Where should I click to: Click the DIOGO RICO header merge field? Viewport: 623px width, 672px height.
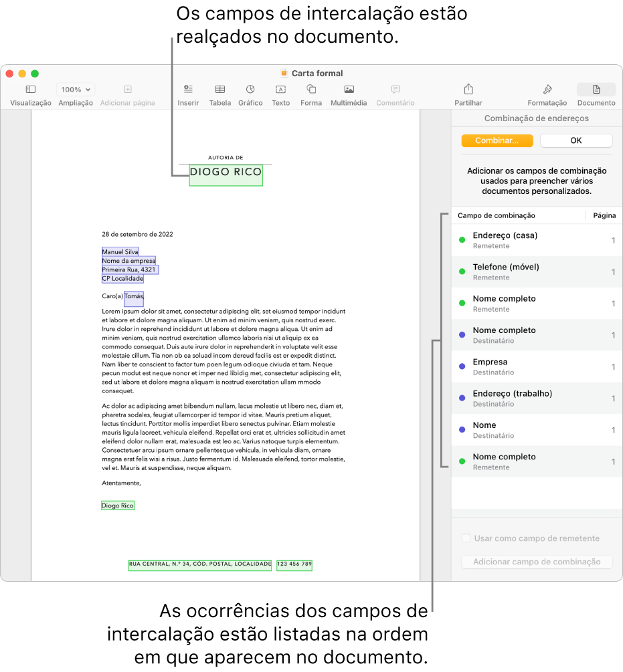pyautogui.click(x=226, y=175)
